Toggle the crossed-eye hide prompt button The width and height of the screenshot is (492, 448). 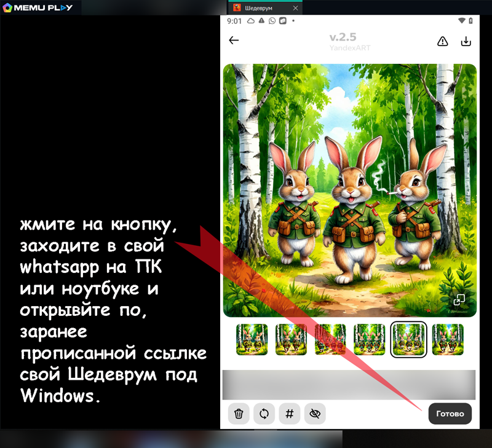pyautogui.click(x=315, y=414)
